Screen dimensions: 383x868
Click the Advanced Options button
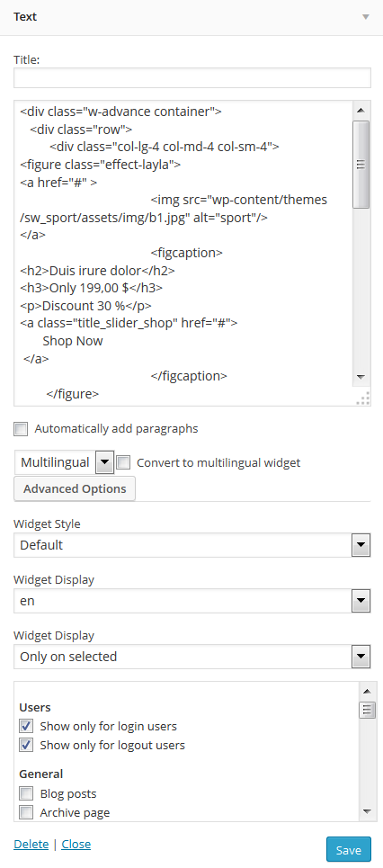point(75,488)
